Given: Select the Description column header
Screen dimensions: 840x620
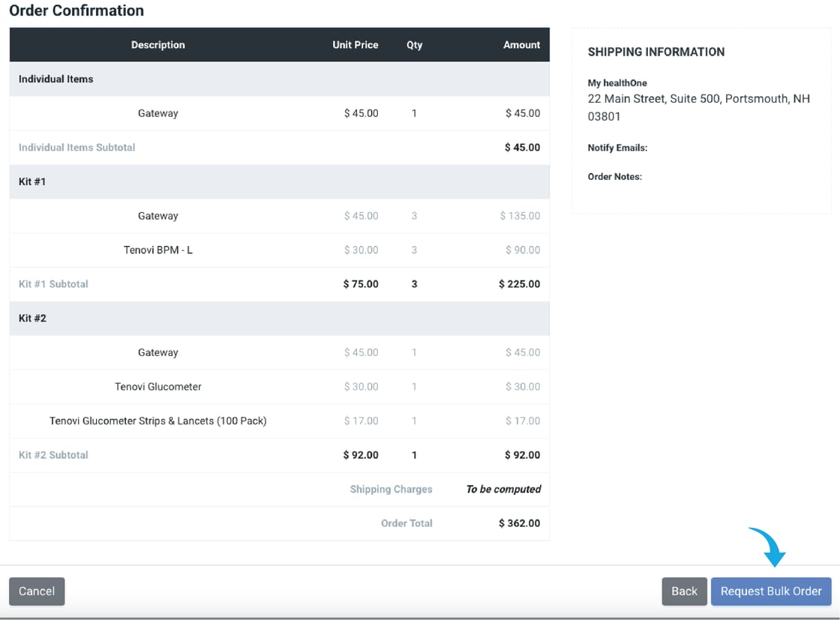Looking at the screenshot, I should click(157, 45).
